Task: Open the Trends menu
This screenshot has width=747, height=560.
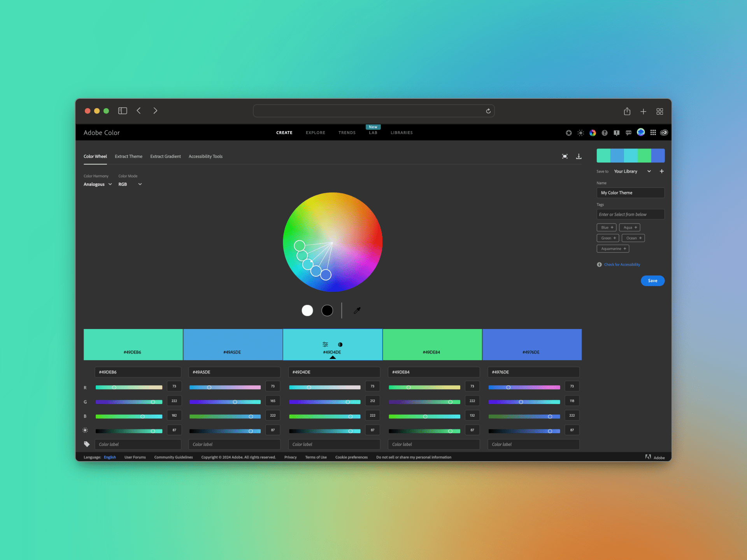Action: point(347,133)
